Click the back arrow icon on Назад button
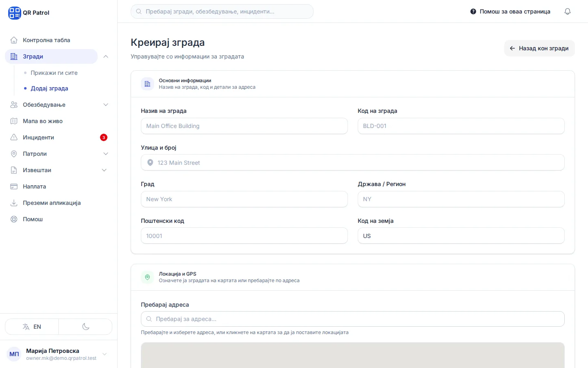Screen dimensions: 588x368 pyautogui.click(x=512, y=48)
